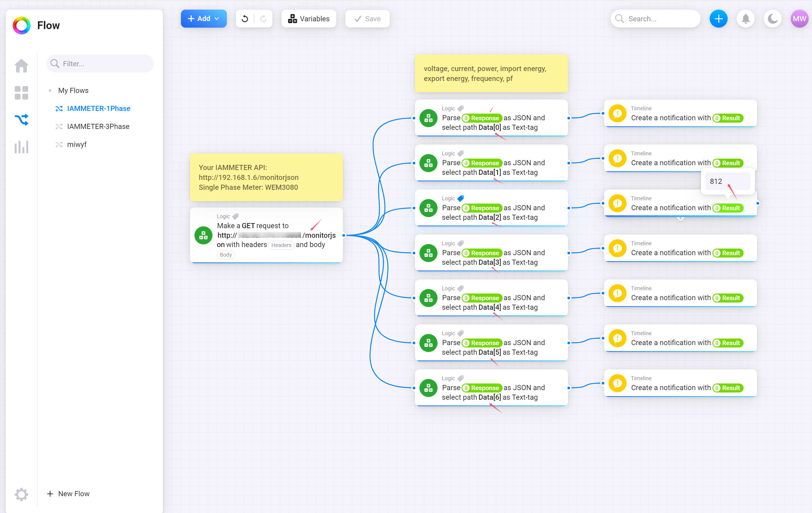Click green Logic icon on GET request card
Screen dimensions: 812x513
[203, 235]
